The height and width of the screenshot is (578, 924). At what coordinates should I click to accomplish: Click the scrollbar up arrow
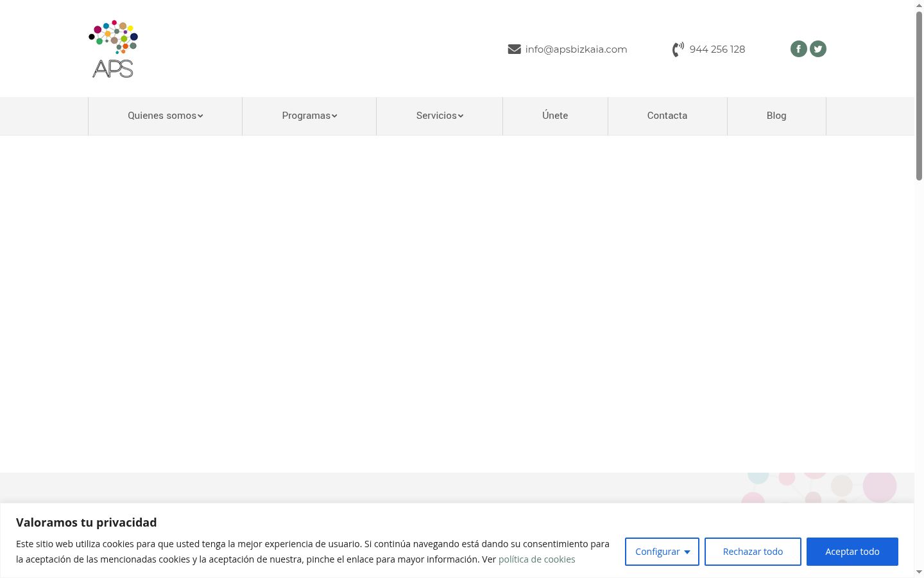[x=919, y=5]
